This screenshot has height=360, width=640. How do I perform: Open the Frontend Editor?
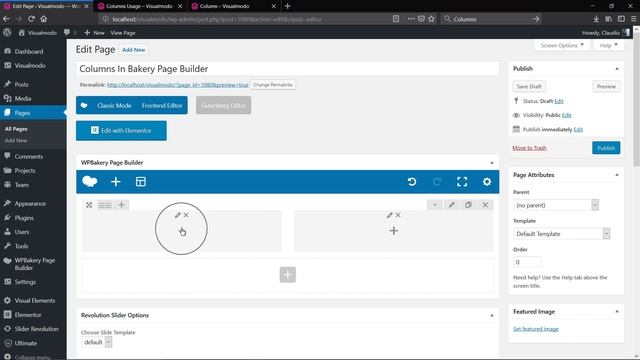[x=162, y=105]
